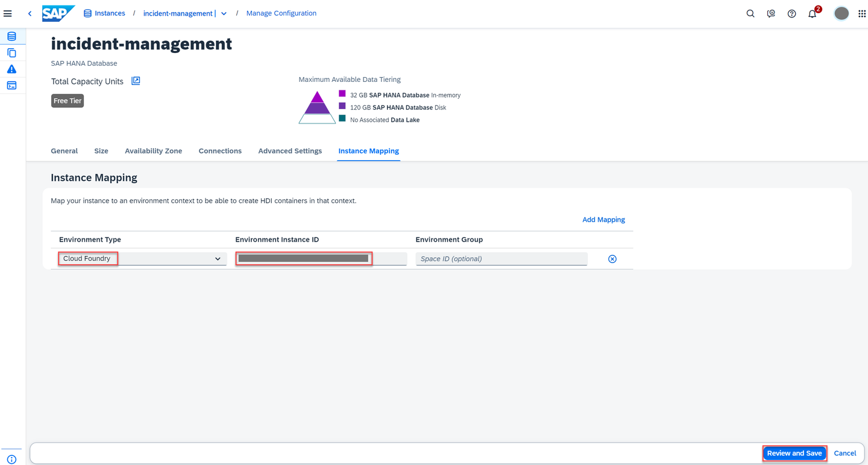This screenshot has height=465, width=868.
Task: Select the database instances sidebar icon
Action: coord(11,36)
